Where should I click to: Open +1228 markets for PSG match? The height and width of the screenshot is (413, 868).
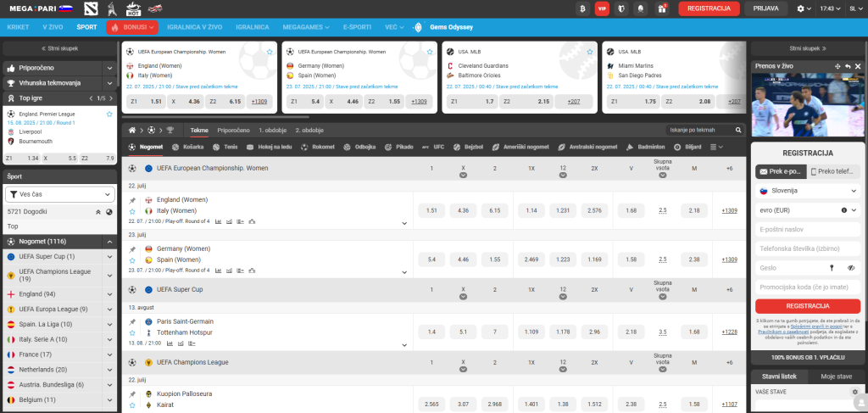click(729, 332)
